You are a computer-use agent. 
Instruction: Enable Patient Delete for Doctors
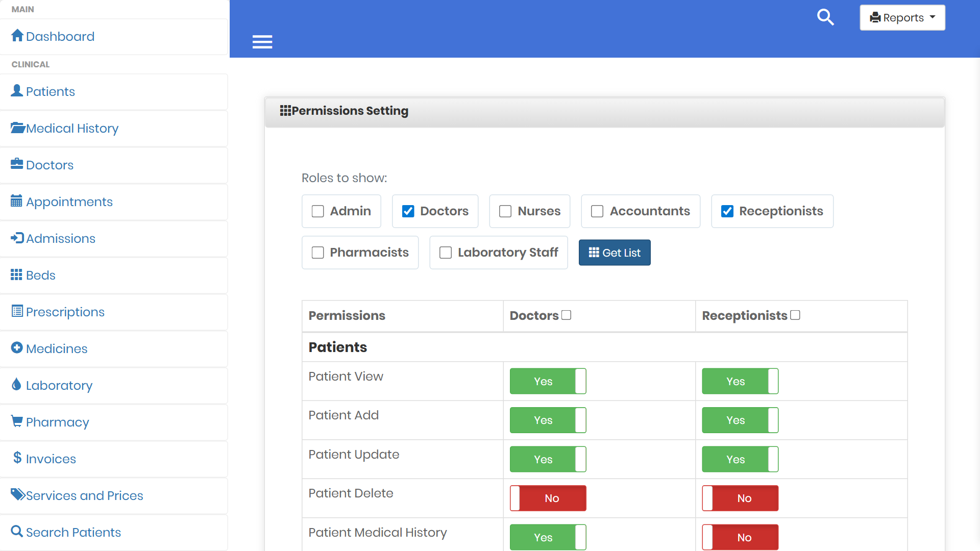[x=548, y=498]
